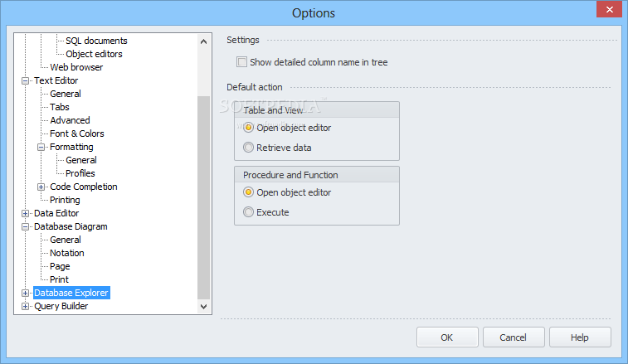The width and height of the screenshot is (628, 364).
Task: Select Execute for Procedure and Function
Action: tap(248, 212)
